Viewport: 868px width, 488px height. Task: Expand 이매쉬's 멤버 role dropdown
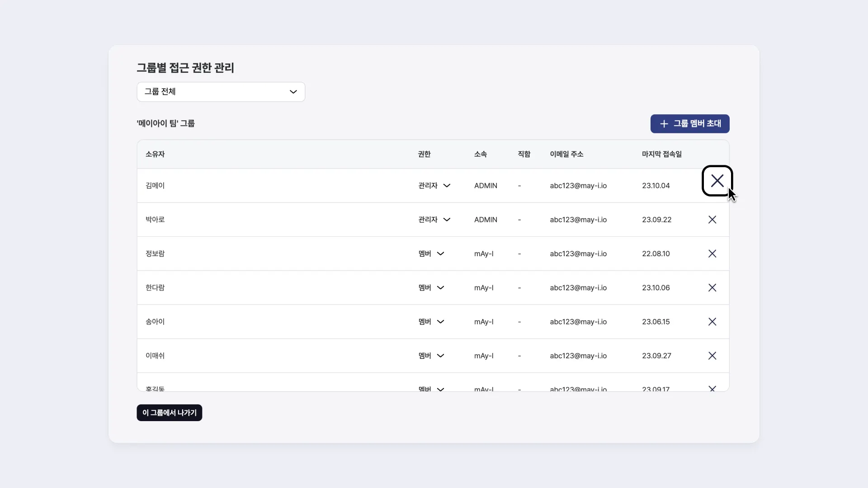(x=440, y=356)
